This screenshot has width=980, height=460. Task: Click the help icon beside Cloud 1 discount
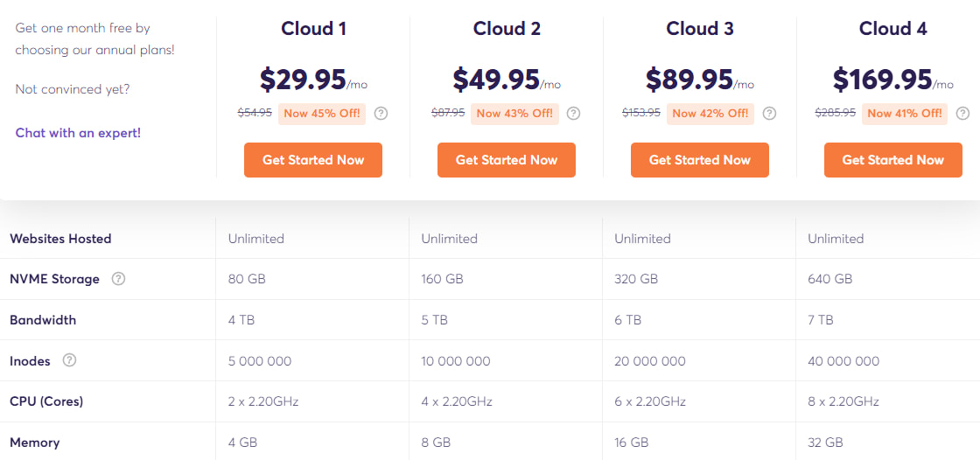(x=381, y=114)
